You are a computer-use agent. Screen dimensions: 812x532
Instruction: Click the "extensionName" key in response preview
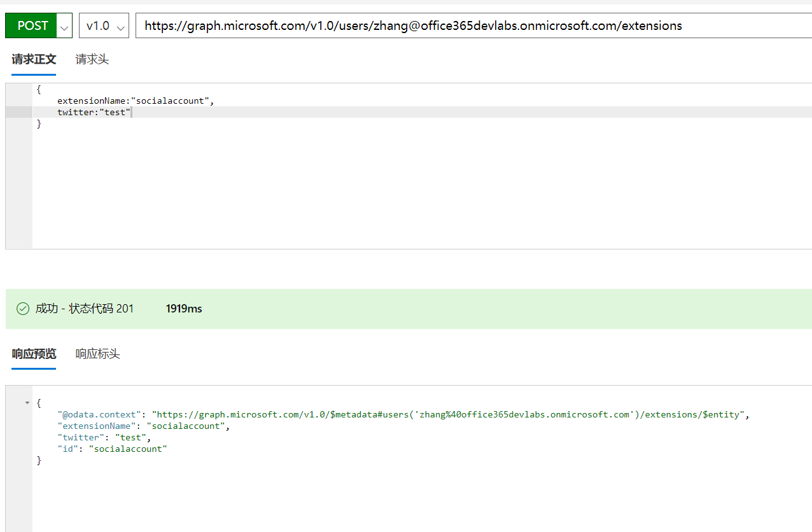(97, 426)
